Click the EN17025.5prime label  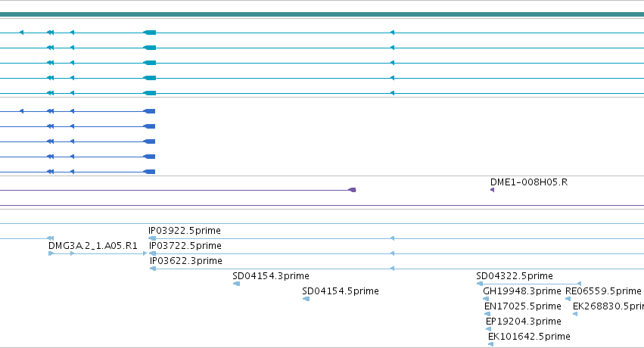(523, 306)
